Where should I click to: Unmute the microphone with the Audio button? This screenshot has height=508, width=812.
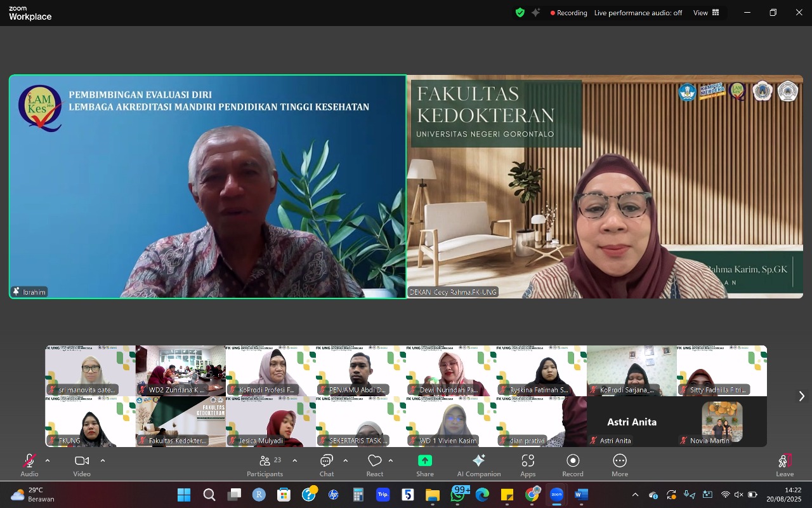[29, 465]
